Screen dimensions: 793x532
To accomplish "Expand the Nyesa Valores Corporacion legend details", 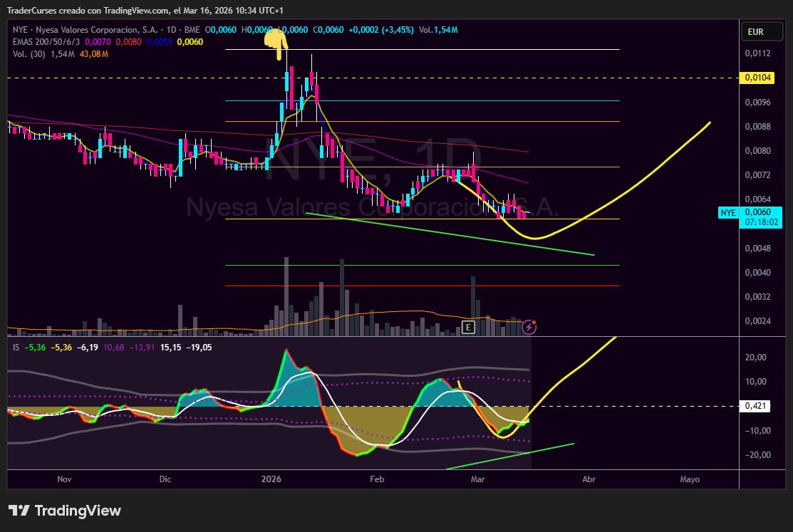I will click(x=97, y=30).
